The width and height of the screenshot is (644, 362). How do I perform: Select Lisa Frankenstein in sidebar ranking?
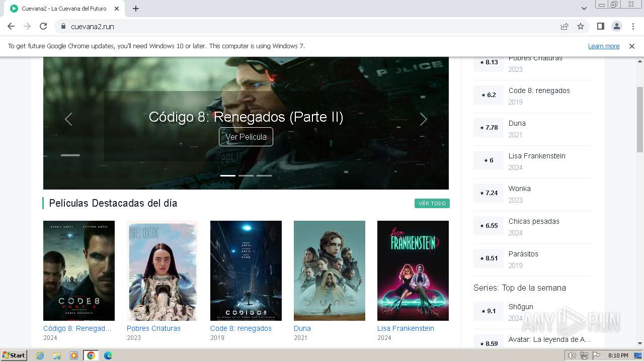click(x=537, y=156)
